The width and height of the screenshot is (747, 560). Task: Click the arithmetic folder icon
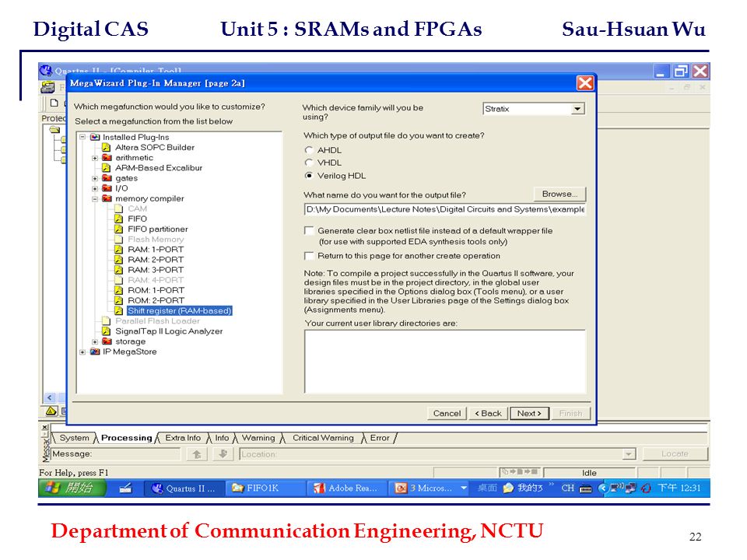pyautogui.click(x=107, y=158)
